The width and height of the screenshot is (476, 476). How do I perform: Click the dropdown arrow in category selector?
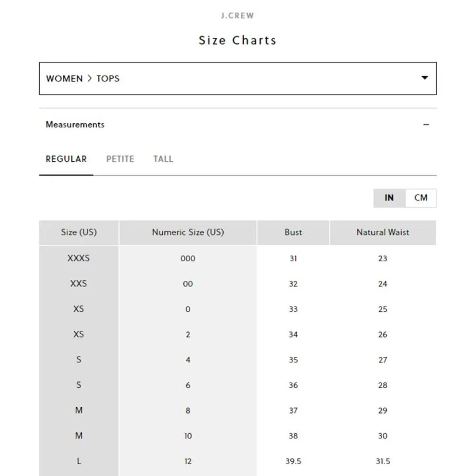[x=425, y=78]
